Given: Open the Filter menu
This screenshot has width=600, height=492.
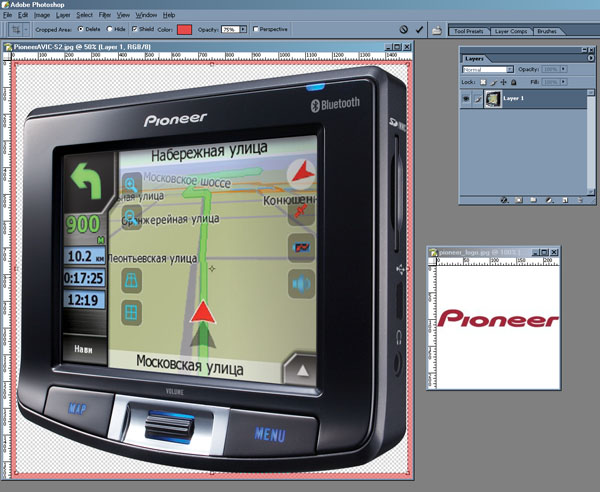Looking at the screenshot, I should tap(104, 15).
